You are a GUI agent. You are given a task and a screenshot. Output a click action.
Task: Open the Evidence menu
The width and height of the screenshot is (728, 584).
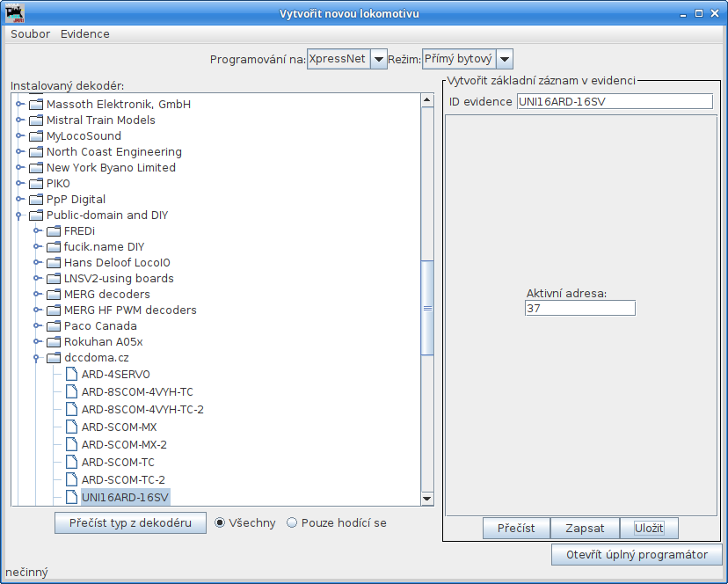tap(85, 34)
